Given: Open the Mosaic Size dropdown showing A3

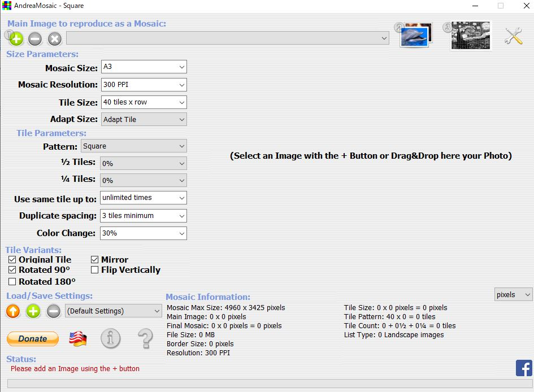Looking at the screenshot, I should tap(144, 67).
